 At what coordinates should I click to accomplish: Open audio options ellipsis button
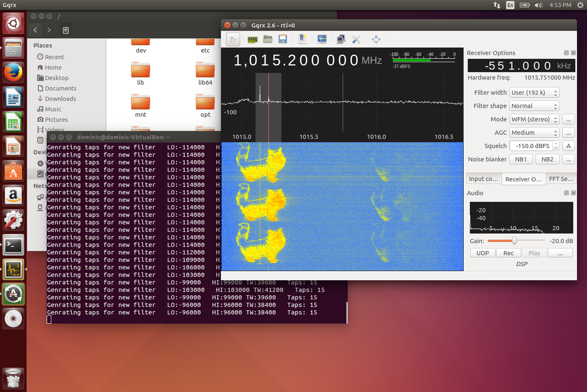(x=560, y=253)
